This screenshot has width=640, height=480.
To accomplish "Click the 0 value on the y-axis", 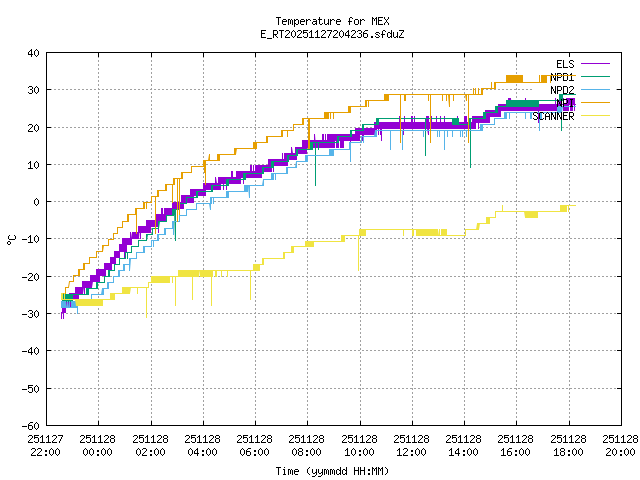I will pyautogui.click(x=36, y=202).
